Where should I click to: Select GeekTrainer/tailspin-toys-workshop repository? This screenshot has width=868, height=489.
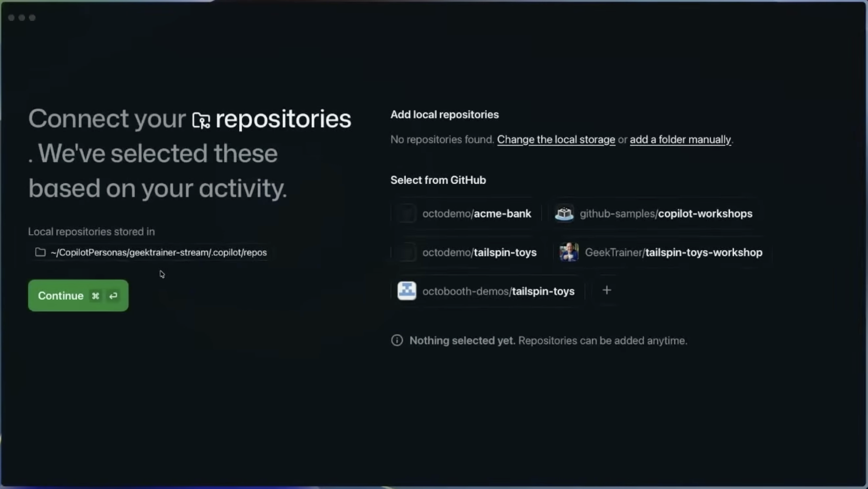(661, 252)
